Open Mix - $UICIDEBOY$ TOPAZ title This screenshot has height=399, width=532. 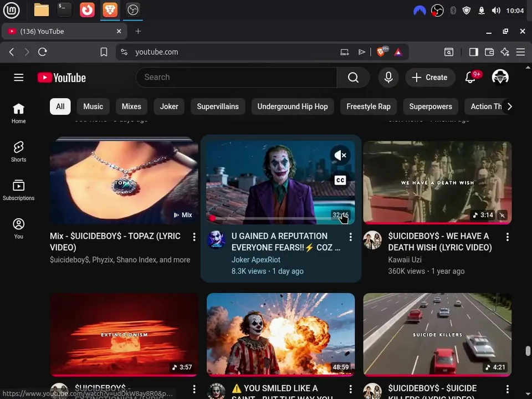click(x=115, y=242)
